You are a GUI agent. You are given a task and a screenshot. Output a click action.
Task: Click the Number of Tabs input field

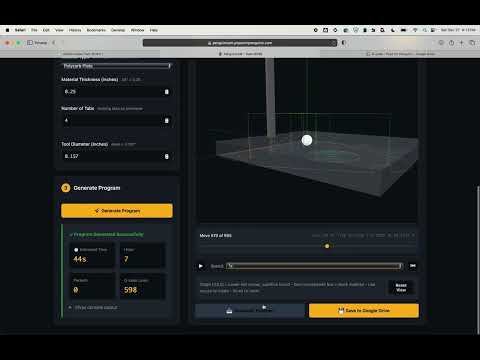coord(117,120)
